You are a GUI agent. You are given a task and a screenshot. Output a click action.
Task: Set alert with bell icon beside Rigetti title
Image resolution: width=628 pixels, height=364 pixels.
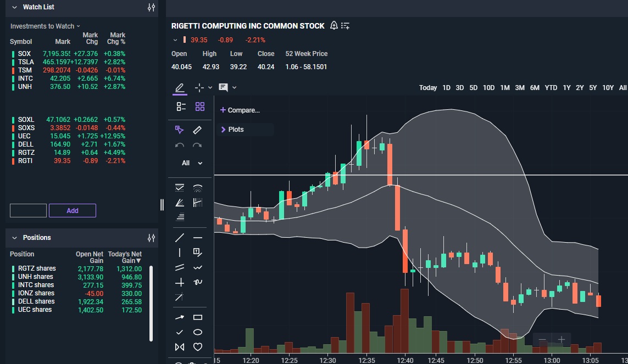pyautogui.click(x=334, y=26)
